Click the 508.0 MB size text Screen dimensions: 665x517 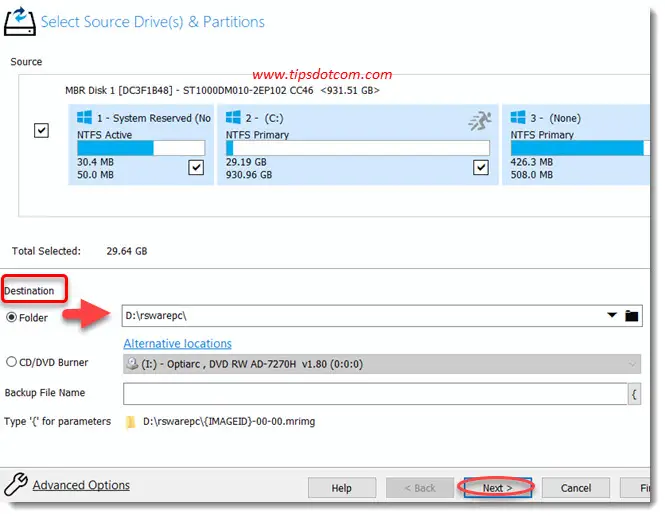click(x=531, y=175)
